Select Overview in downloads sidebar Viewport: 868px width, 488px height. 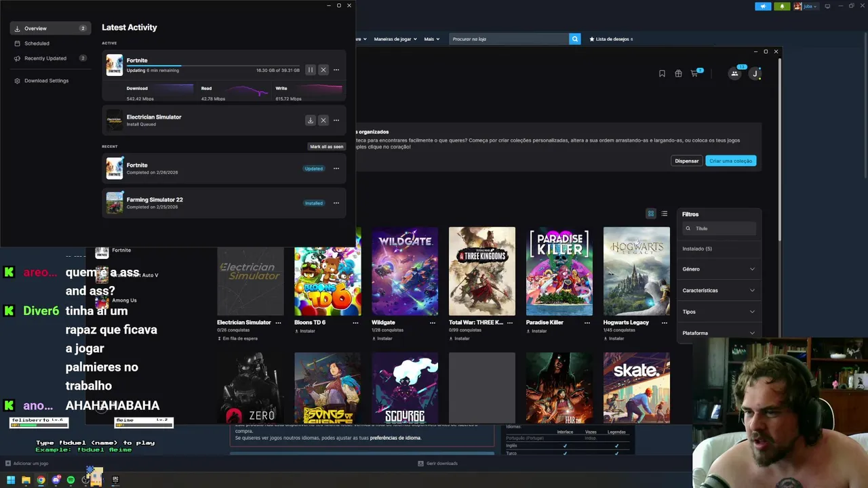[50, 28]
